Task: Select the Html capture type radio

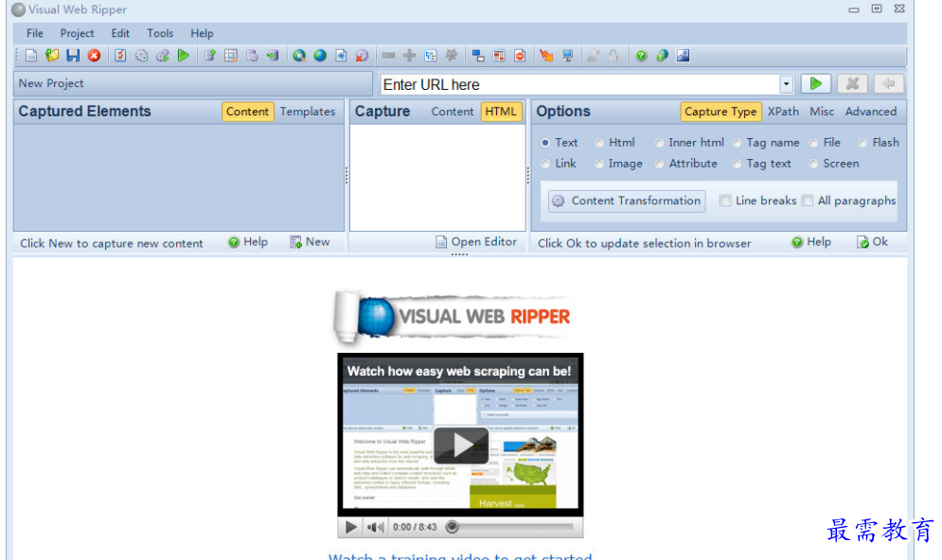Action: coord(599,143)
